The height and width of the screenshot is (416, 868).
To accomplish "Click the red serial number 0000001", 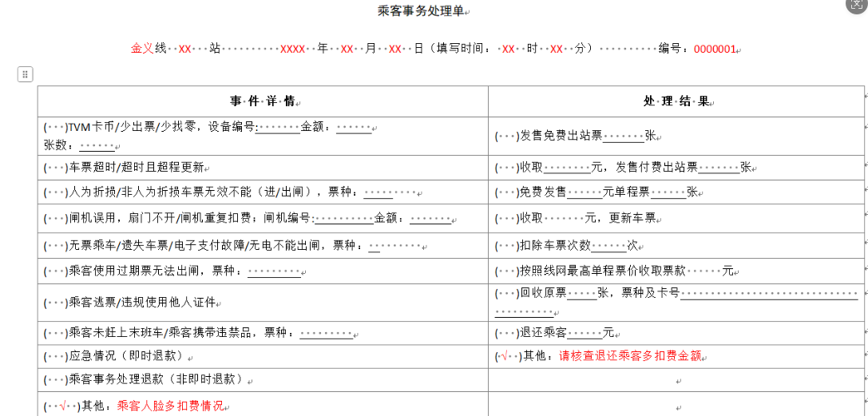I will [714, 49].
